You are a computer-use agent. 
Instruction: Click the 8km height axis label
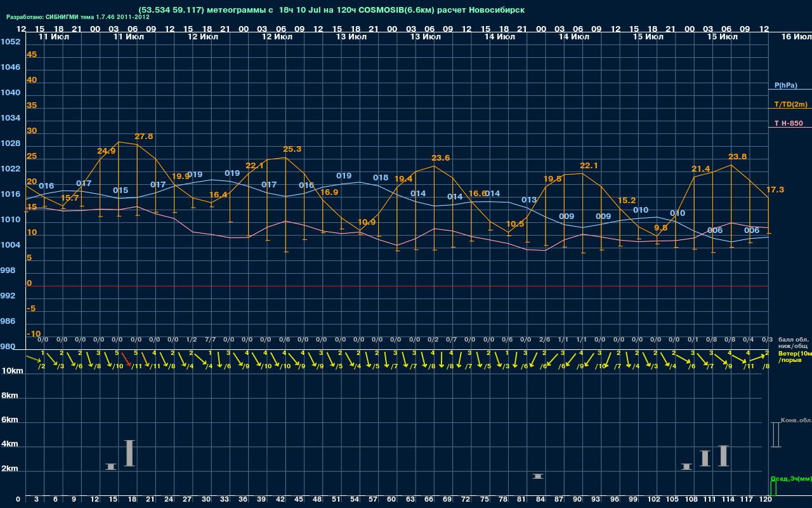pos(10,395)
